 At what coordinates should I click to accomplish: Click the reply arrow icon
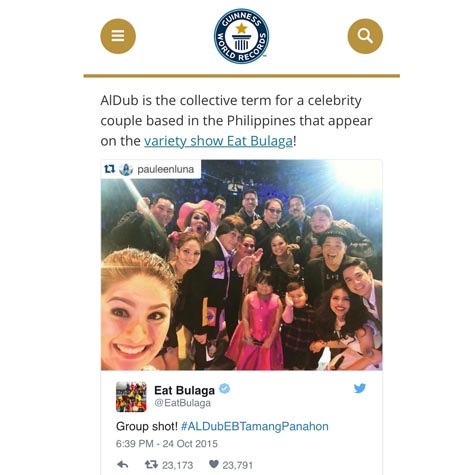click(123, 464)
